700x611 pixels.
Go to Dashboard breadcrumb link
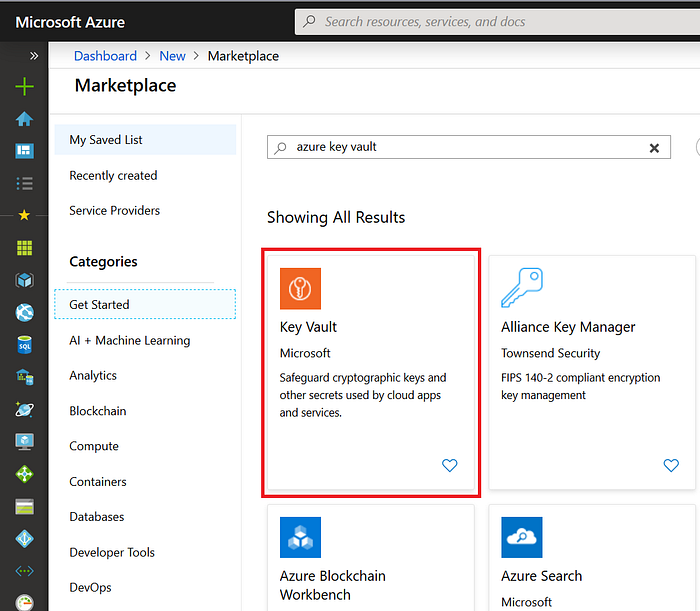click(105, 56)
